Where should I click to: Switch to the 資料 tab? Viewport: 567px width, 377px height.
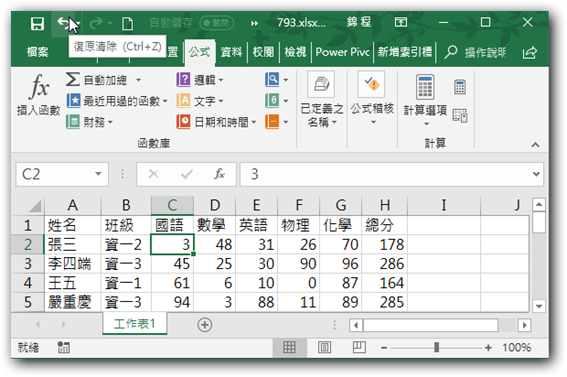click(x=231, y=52)
